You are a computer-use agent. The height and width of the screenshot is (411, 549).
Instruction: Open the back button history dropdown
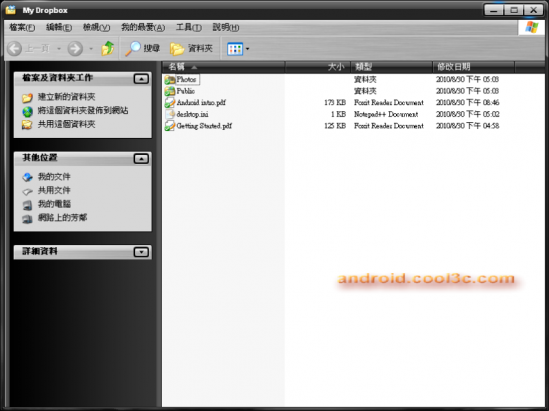59,49
